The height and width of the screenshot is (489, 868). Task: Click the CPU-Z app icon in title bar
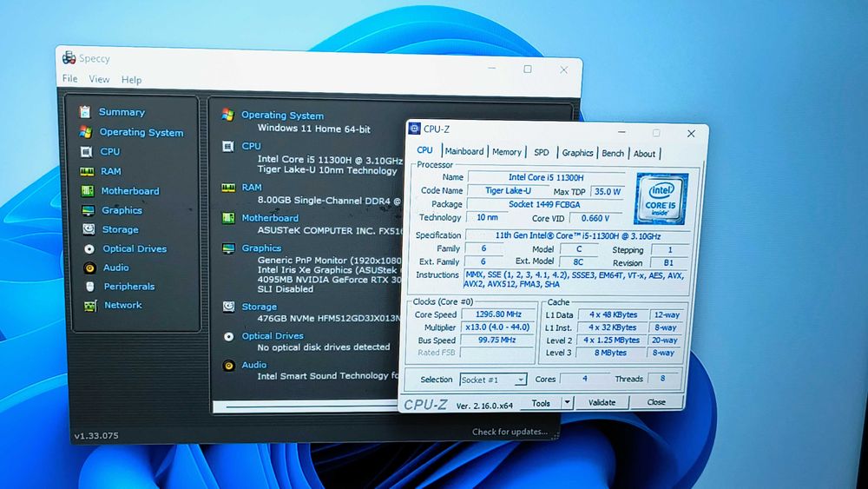[415, 129]
